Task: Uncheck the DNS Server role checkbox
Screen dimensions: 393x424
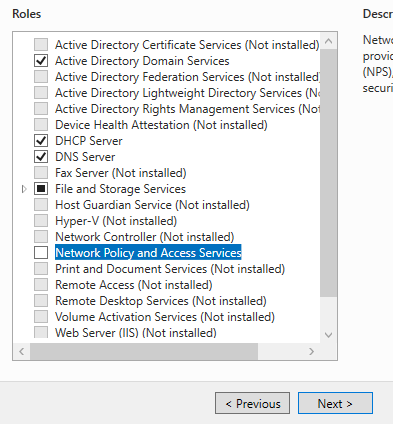Action: 41,157
